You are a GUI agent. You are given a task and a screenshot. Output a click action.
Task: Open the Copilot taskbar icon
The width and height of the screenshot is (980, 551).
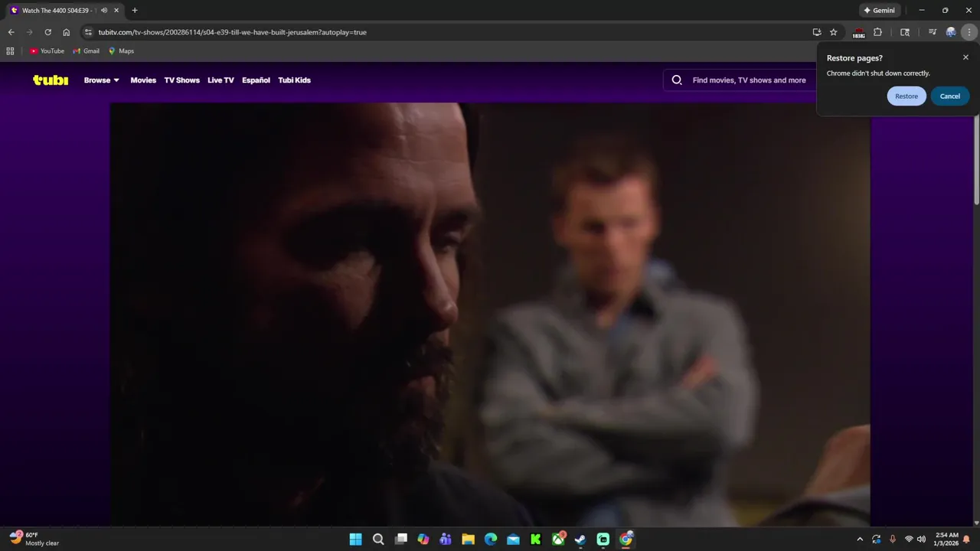click(x=423, y=539)
